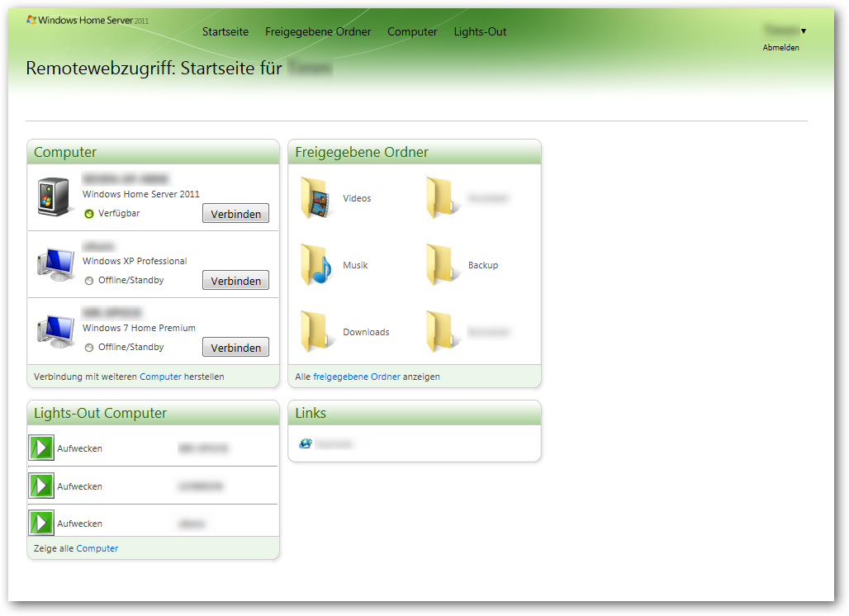The image size is (849, 616).
Task: Follow the 'freigegebene Ordner' link
Action: [x=357, y=377]
